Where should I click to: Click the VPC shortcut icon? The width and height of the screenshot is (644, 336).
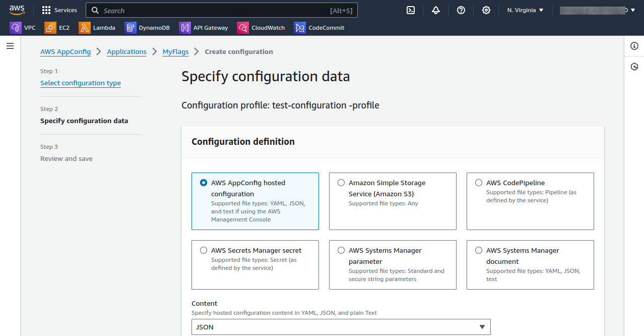(16, 28)
